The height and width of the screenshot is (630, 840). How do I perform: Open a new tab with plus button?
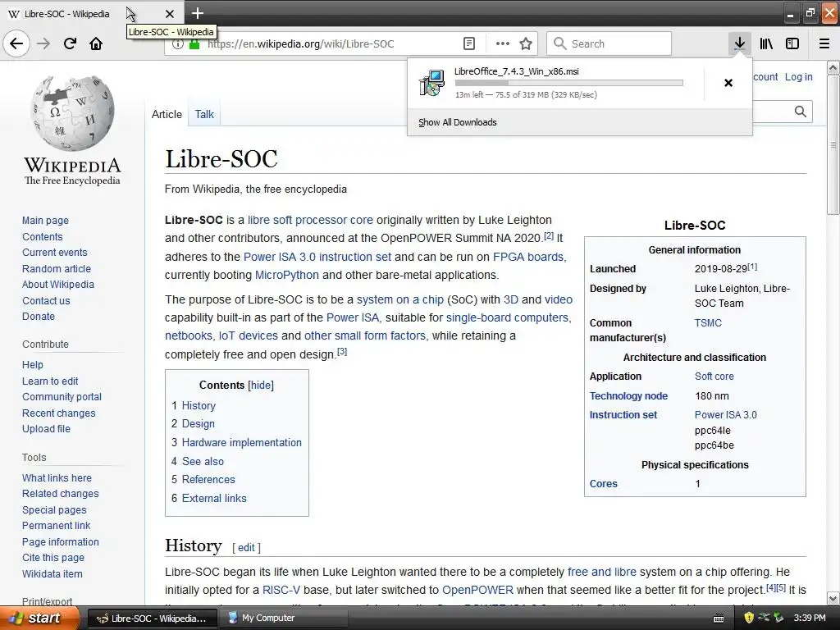(x=197, y=13)
